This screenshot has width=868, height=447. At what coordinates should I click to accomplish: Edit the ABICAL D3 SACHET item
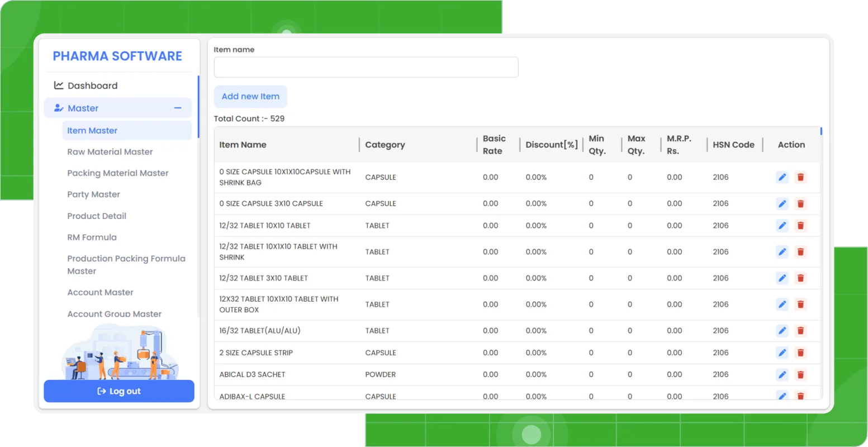coord(782,375)
